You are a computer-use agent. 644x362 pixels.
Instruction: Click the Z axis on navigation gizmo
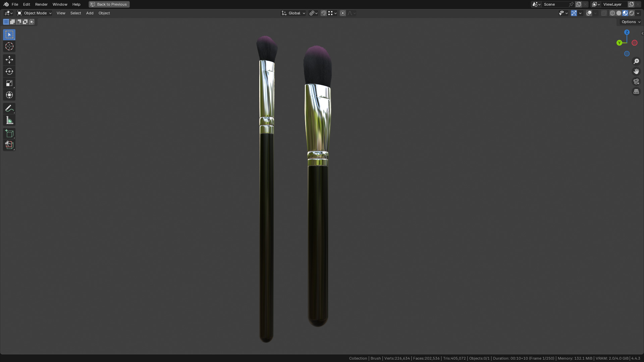click(627, 32)
